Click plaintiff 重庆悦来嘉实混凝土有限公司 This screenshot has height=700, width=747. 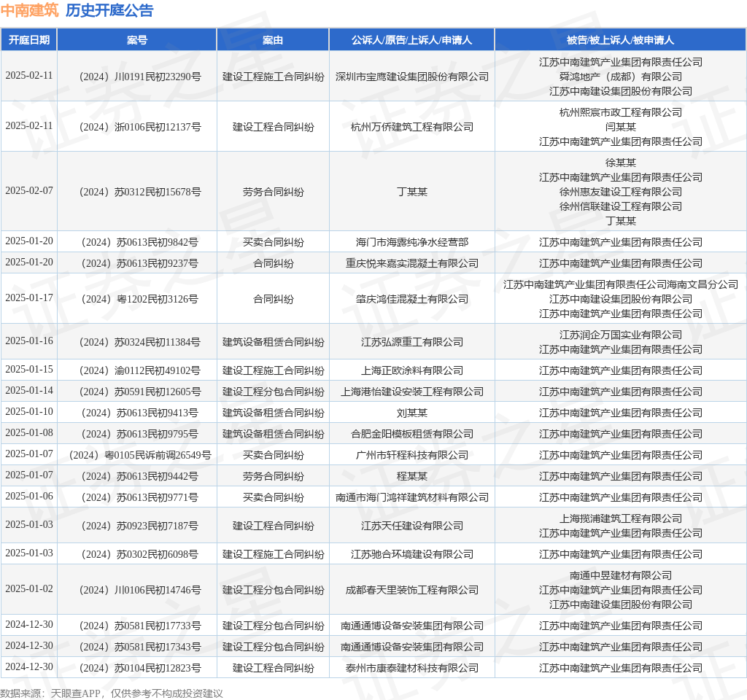click(412, 263)
